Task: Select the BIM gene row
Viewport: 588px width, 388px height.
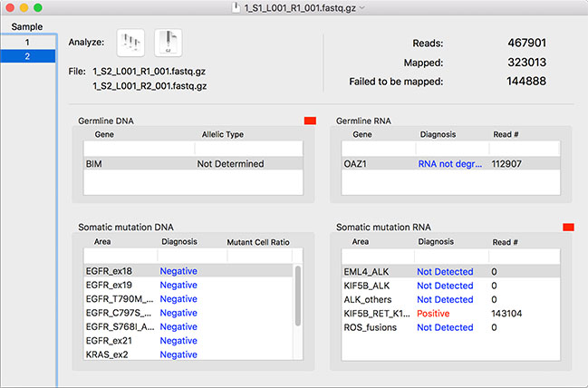Action: click(x=193, y=163)
